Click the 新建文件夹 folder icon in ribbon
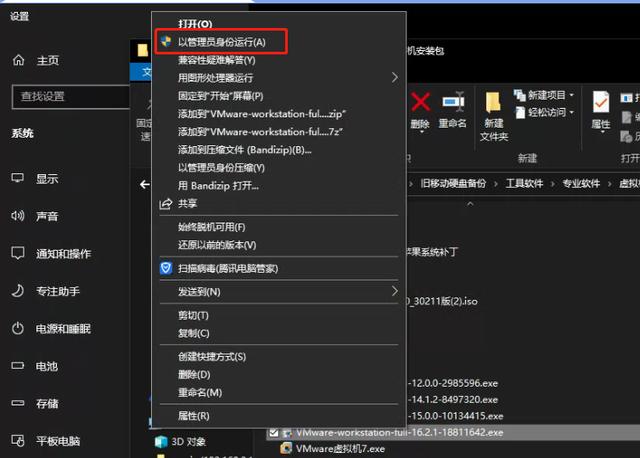 click(x=493, y=102)
